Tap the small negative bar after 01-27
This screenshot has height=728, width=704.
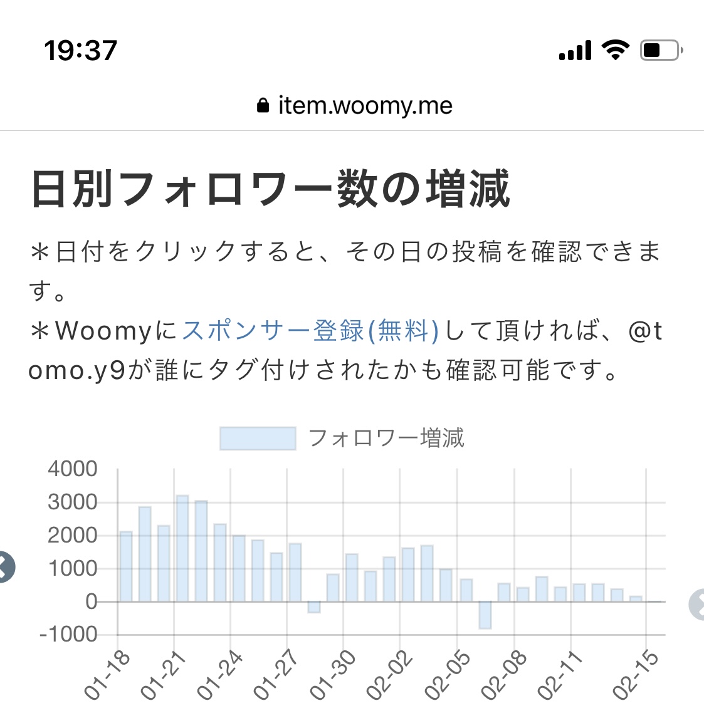314,607
